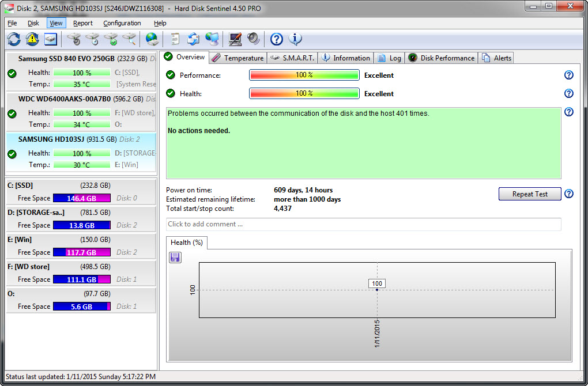588x386 pixels.
Task: Select the F: [WD store] partition entry
Action: pyautogui.click(x=81, y=273)
